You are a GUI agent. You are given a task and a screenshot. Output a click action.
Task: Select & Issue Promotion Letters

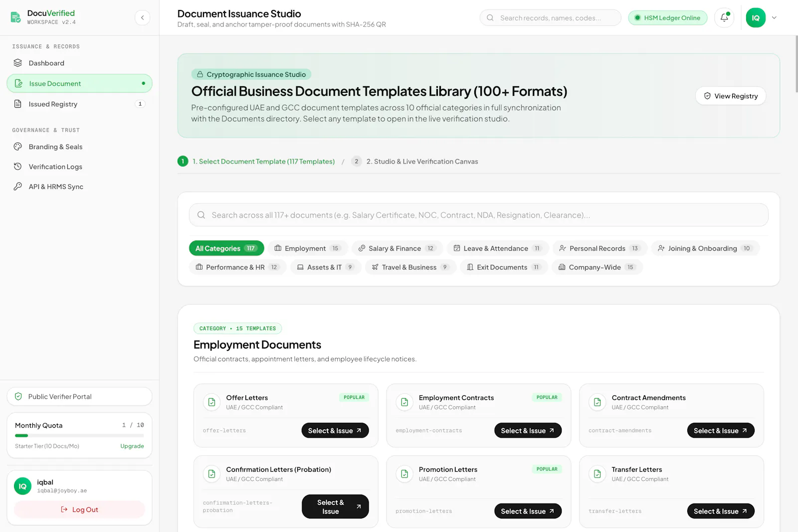click(528, 511)
